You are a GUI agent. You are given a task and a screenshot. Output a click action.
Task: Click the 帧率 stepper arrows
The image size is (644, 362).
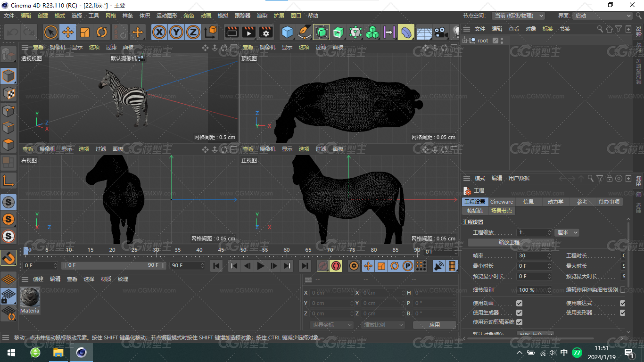[x=549, y=255]
